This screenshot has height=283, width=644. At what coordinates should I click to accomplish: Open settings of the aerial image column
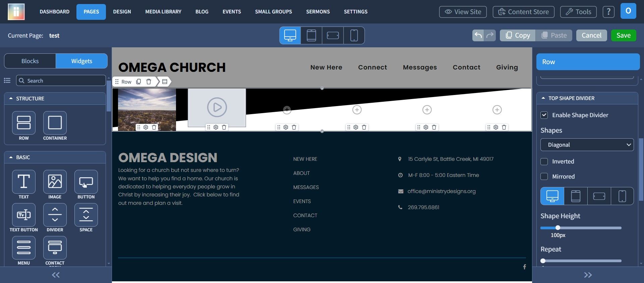146,127
